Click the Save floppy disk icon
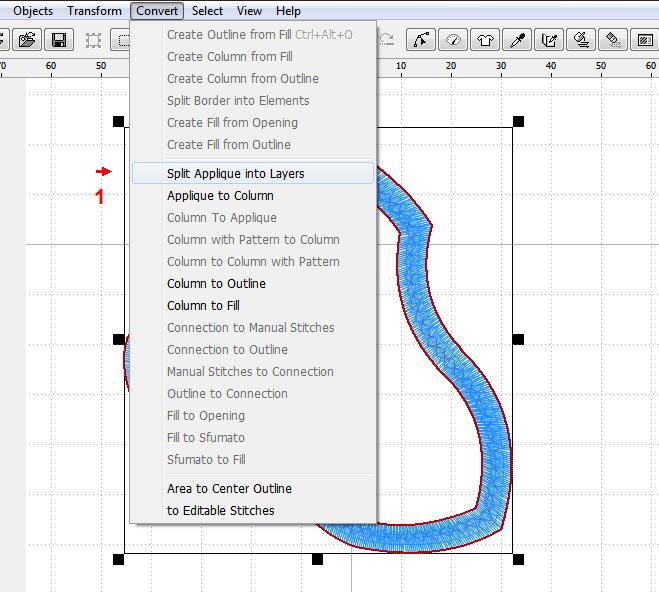The height and width of the screenshot is (592, 659). [x=59, y=41]
